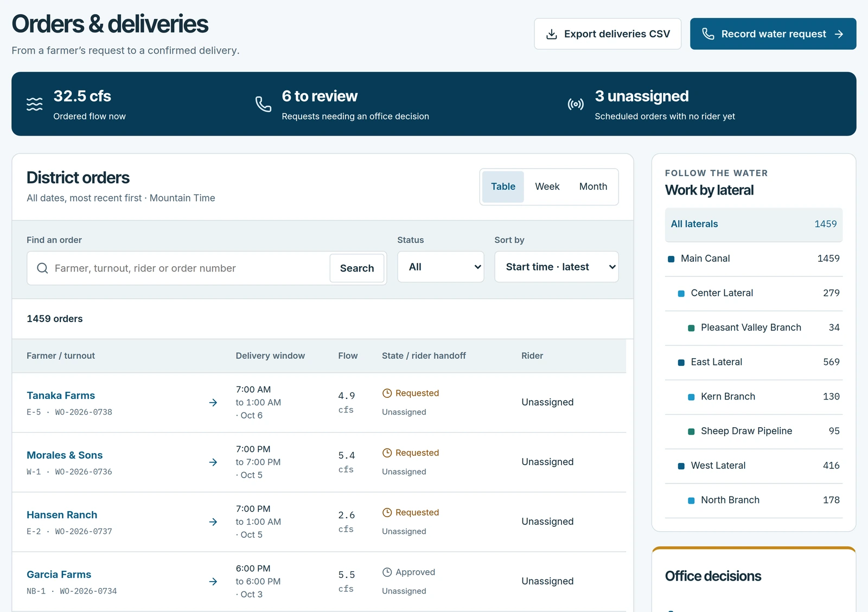Click the waves icon beside 32.5 cfs

click(35, 104)
